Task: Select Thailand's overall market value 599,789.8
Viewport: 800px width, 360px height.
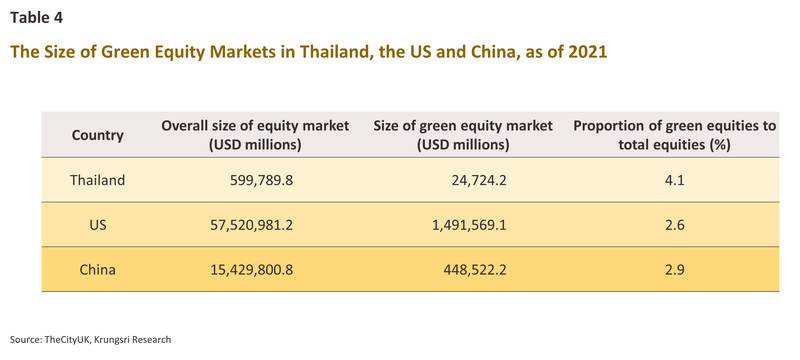Action: click(x=259, y=180)
